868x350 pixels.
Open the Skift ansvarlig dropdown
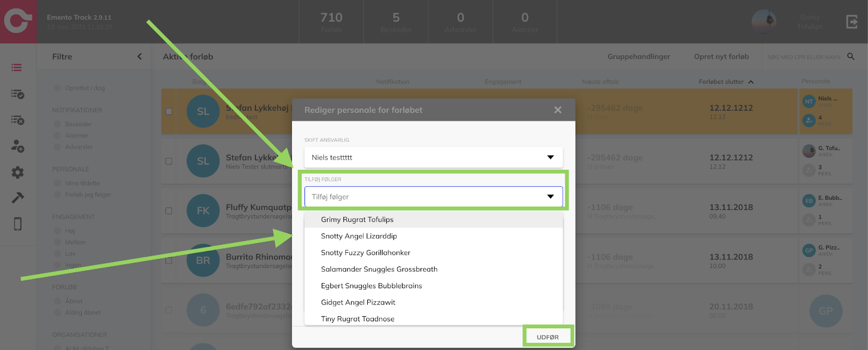tap(433, 157)
